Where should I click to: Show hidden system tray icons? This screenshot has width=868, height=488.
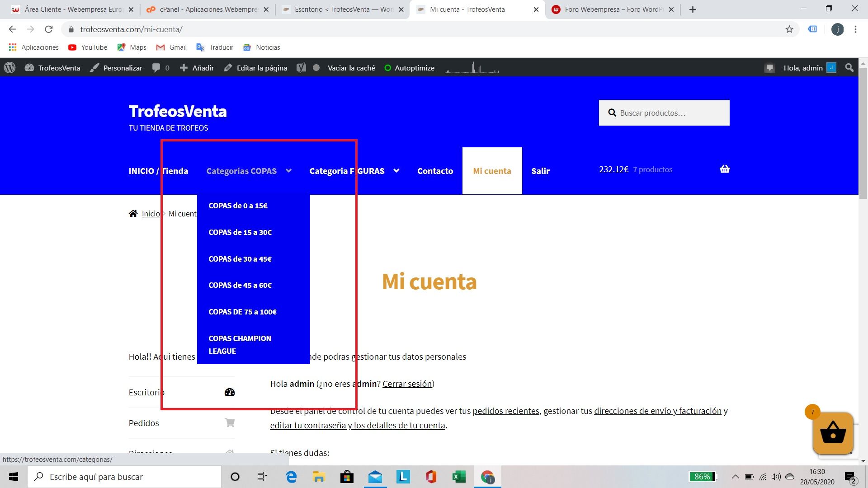pos(736,477)
